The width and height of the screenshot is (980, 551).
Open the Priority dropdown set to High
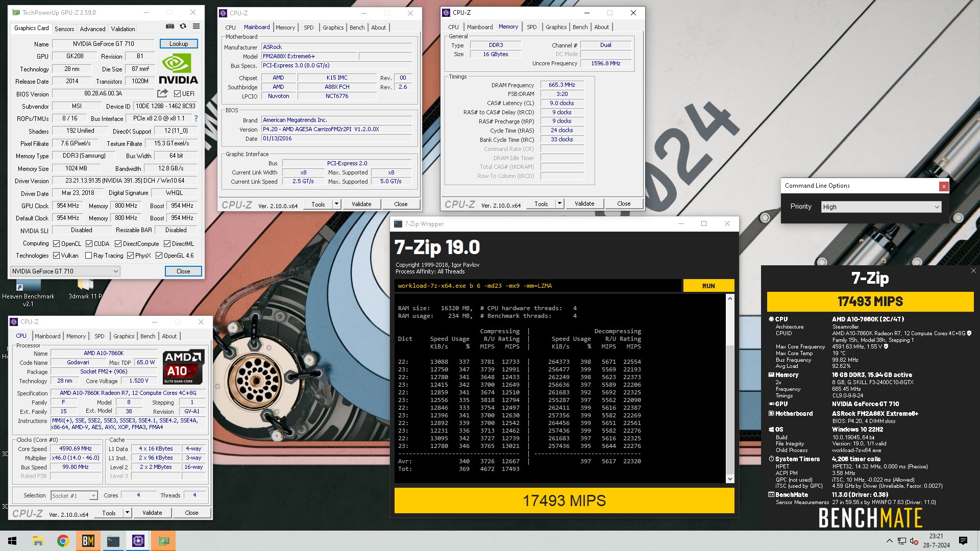coord(881,207)
